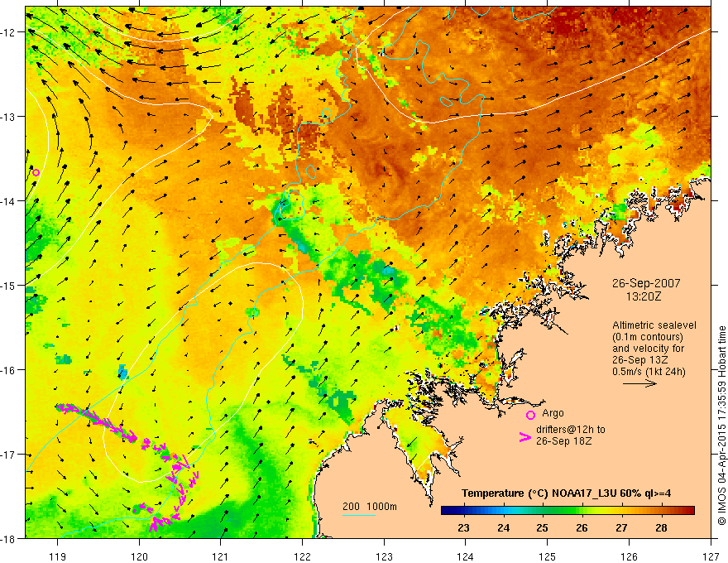Click the 122 longitude axis label
Image resolution: width=728 pixels, height=563 pixels.
[302, 556]
